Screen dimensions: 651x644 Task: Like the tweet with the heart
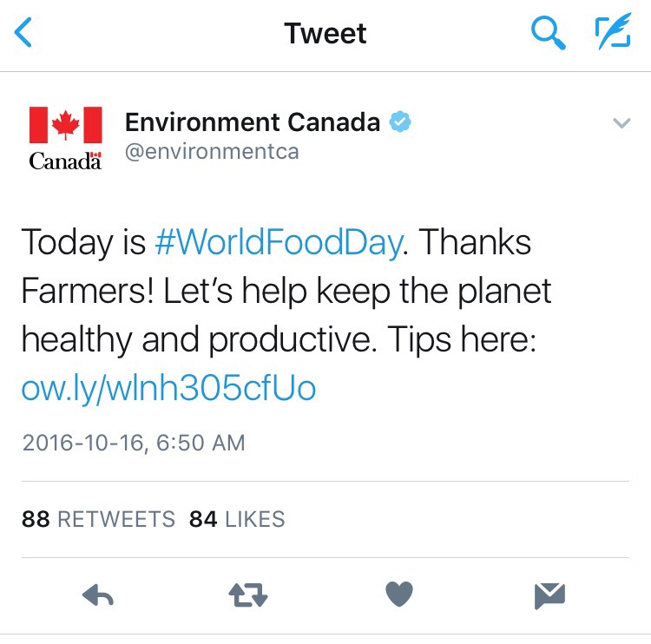398,595
